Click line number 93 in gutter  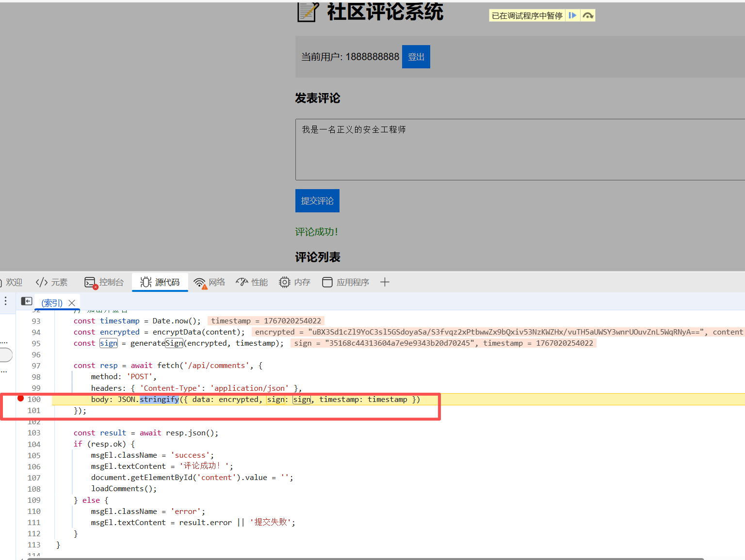(x=36, y=321)
